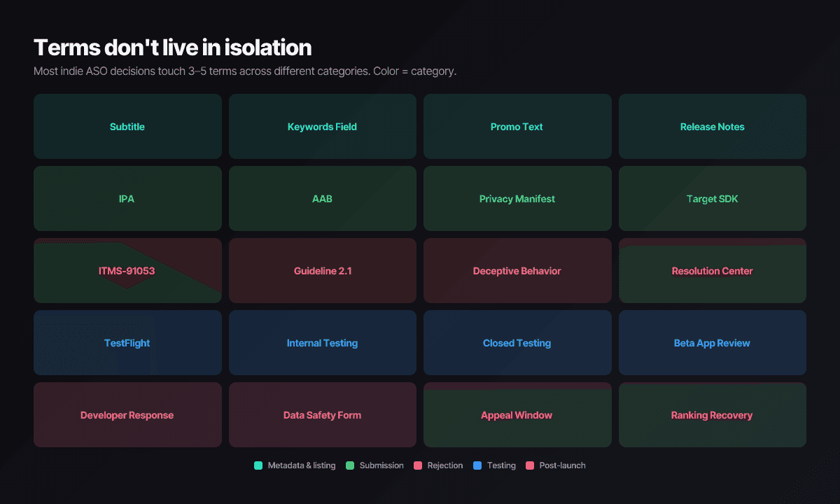
Task: Select the Subtitle term card
Action: point(127,127)
